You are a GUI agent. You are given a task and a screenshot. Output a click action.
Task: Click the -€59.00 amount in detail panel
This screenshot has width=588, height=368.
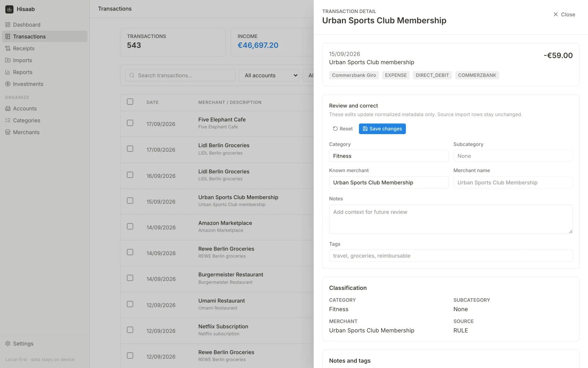tap(558, 56)
